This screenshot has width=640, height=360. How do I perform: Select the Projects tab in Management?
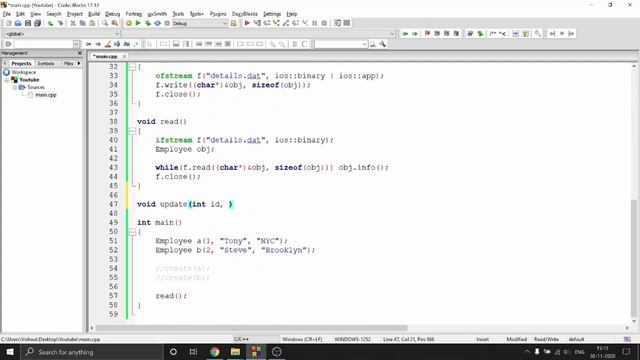pyautogui.click(x=21, y=64)
